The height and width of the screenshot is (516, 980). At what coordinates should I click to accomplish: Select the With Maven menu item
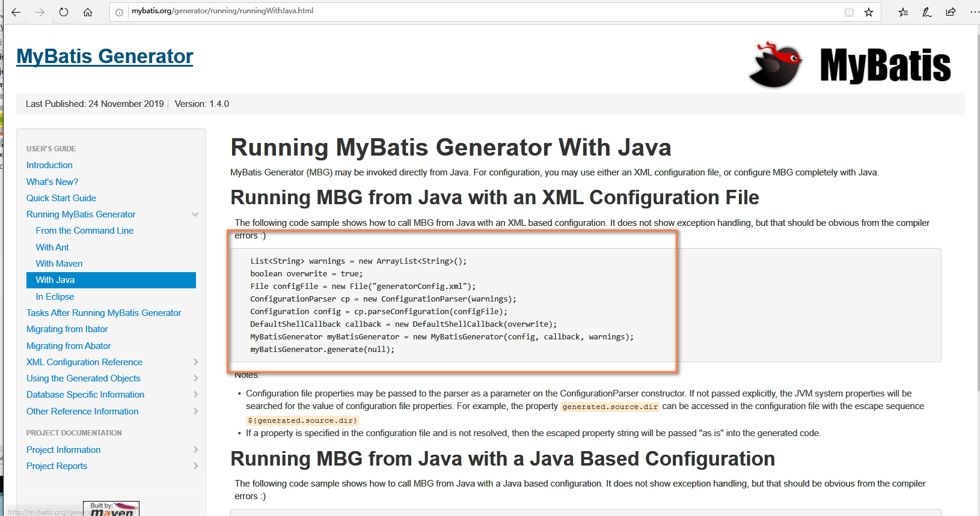tap(59, 264)
